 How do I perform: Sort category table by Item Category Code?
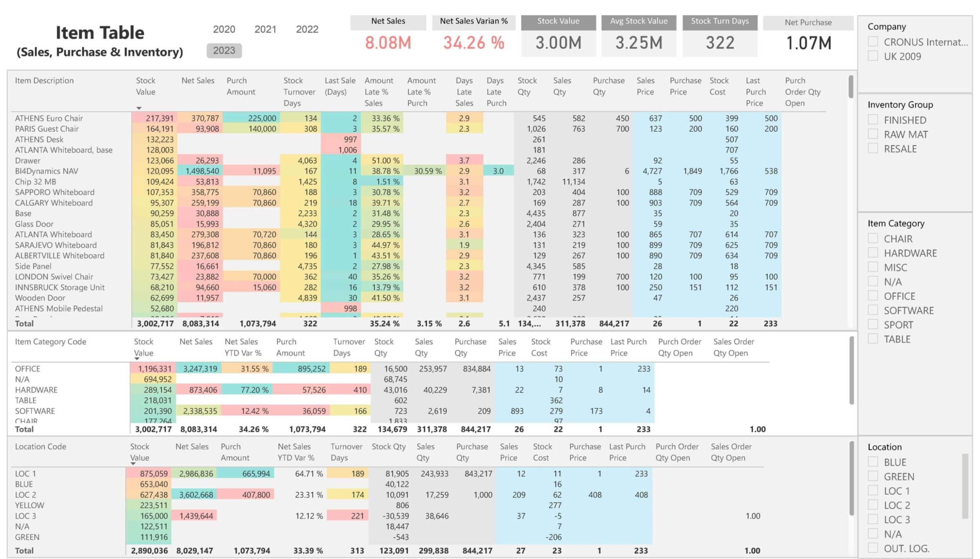coord(51,341)
